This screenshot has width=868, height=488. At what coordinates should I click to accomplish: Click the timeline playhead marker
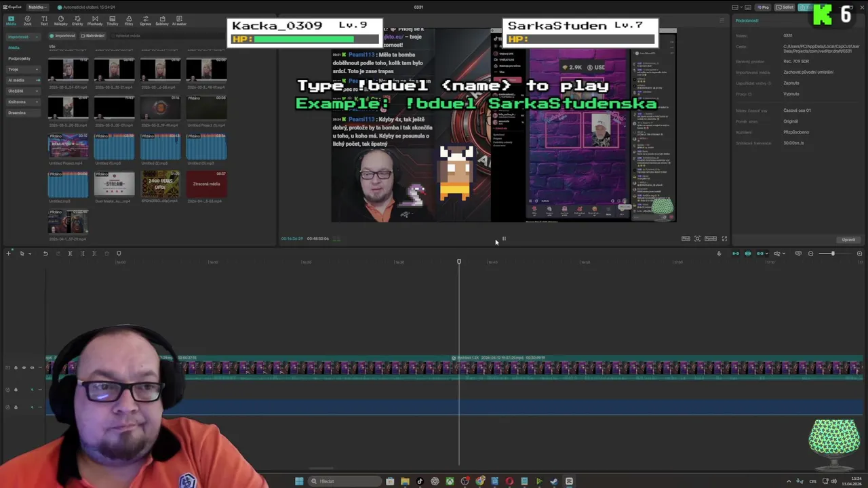[x=459, y=261]
